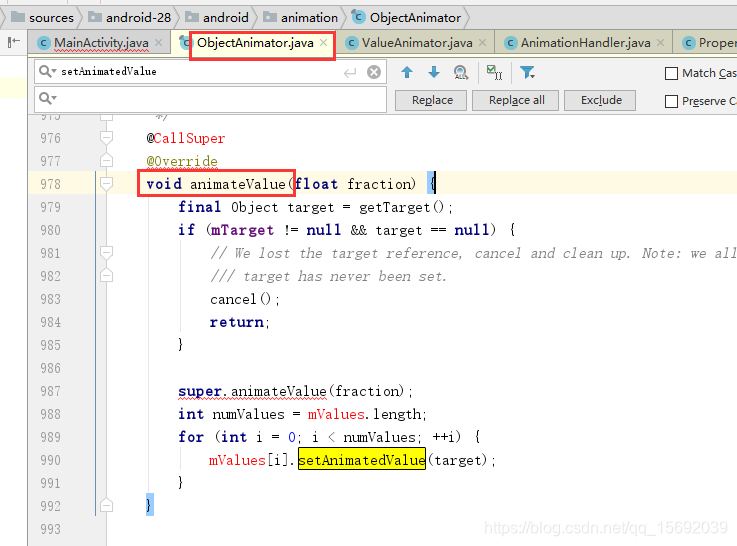Open the search filter funnel icon
The width and height of the screenshot is (737, 546).
tap(527, 72)
